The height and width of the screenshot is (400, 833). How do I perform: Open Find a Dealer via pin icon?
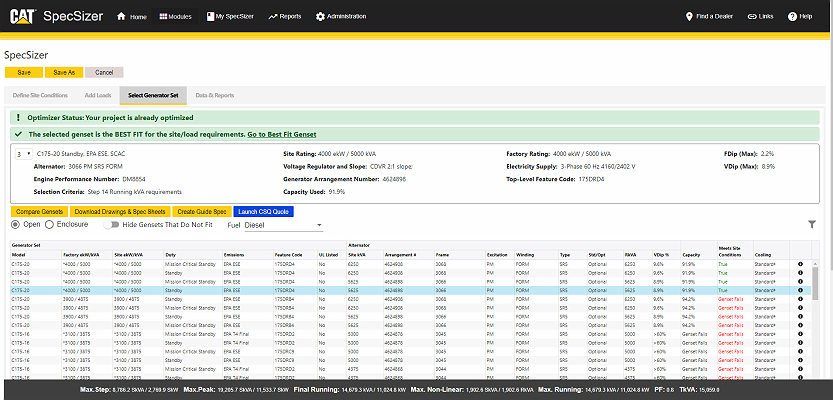coord(690,16)
